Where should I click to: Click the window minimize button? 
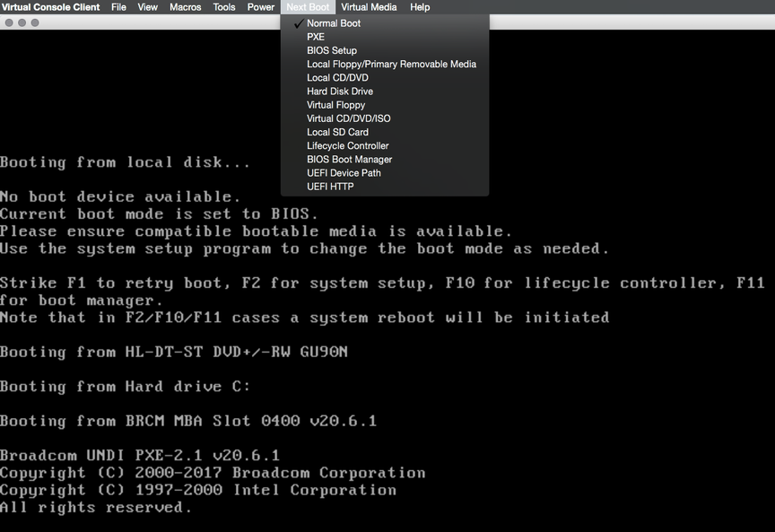coord(22,22)
